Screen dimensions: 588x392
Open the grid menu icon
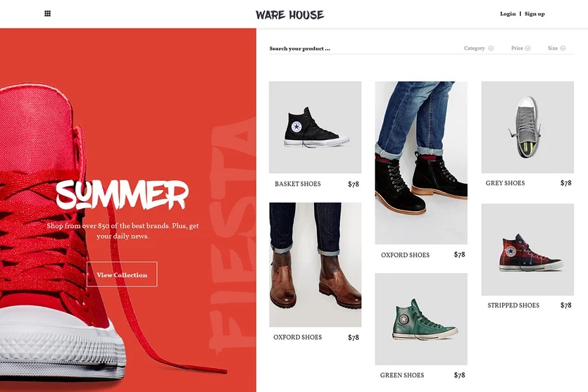coord(48,14)
